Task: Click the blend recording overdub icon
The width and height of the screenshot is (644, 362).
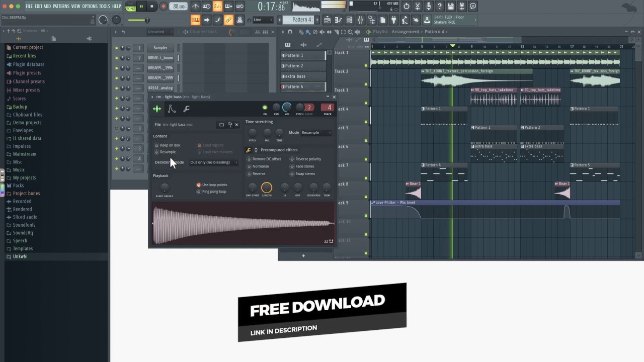Action: click(228, 7)
